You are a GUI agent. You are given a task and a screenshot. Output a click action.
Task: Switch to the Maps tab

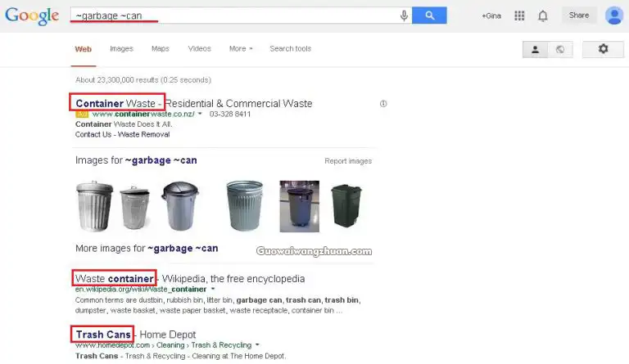(161, 48)
